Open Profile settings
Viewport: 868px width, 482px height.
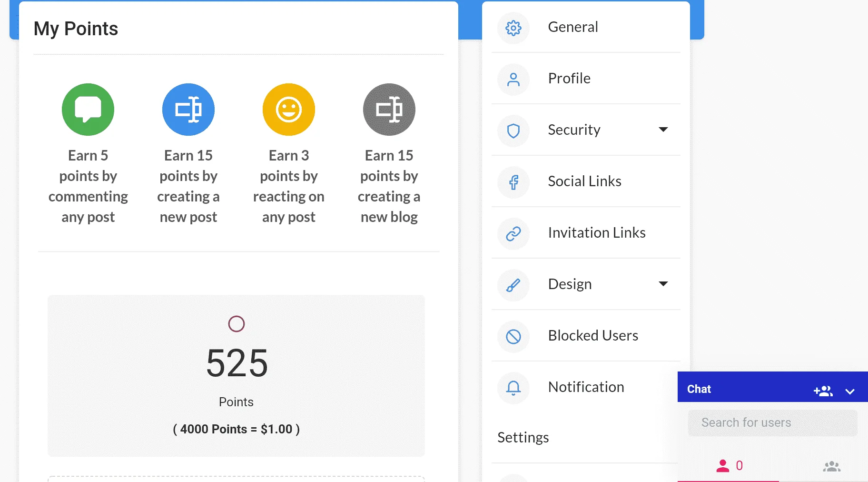tap(586, 79)
